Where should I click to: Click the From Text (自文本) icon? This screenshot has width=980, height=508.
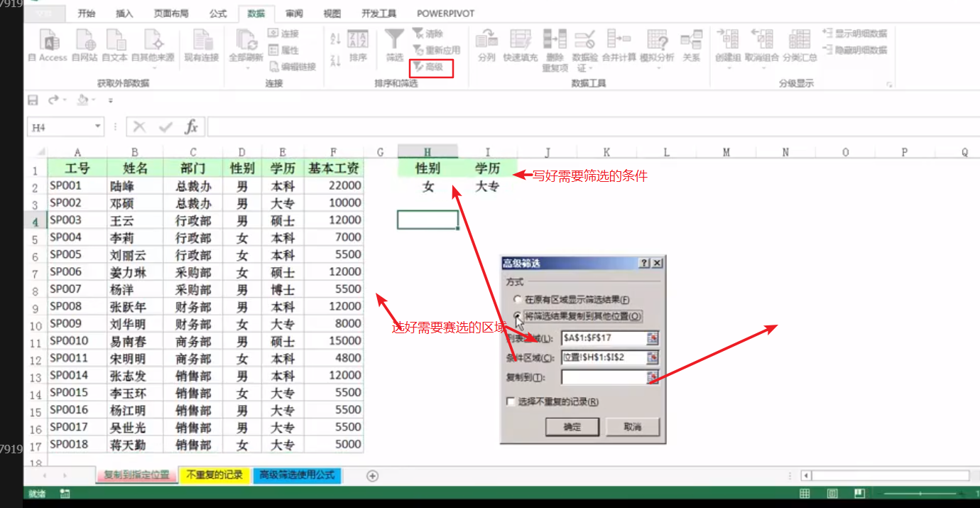pos(115,45)
